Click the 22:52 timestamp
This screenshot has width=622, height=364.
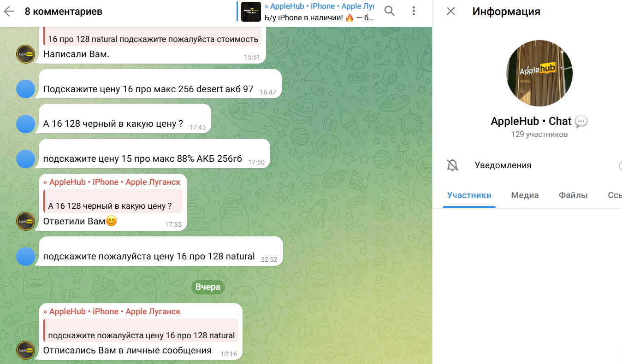point(269,260)
